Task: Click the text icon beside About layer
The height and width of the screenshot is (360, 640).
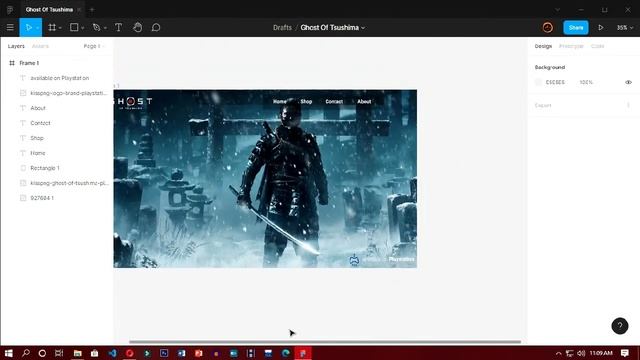Action: click(23, 108)
